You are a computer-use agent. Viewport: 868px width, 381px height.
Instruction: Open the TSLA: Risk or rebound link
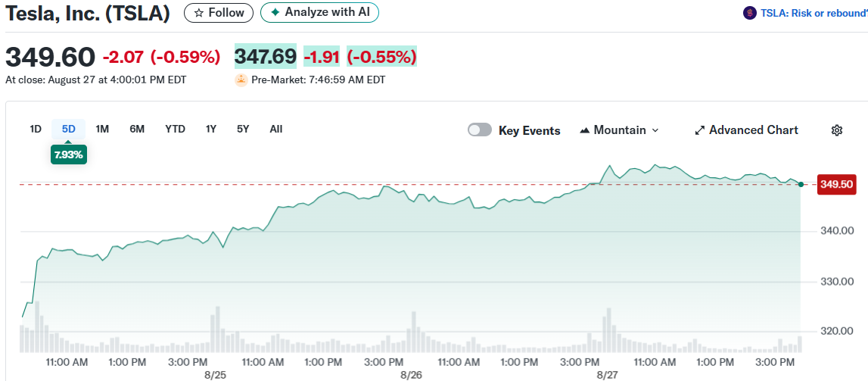(814, 13)
